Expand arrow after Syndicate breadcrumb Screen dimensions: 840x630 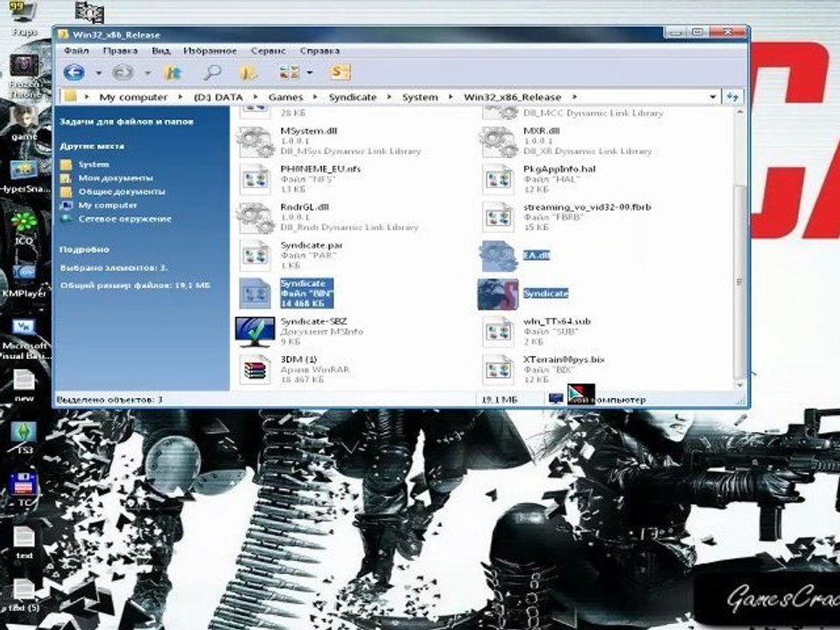pyautogui.click(x=389, y=97)
